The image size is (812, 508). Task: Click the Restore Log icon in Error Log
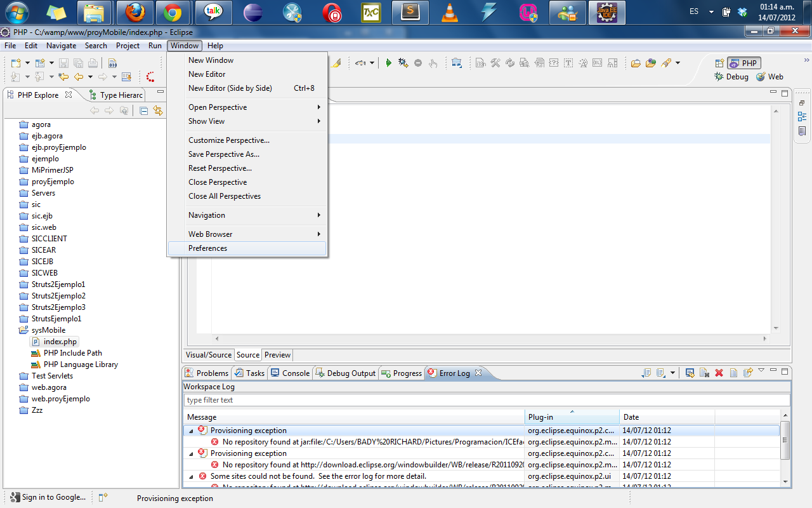[748, 373]
